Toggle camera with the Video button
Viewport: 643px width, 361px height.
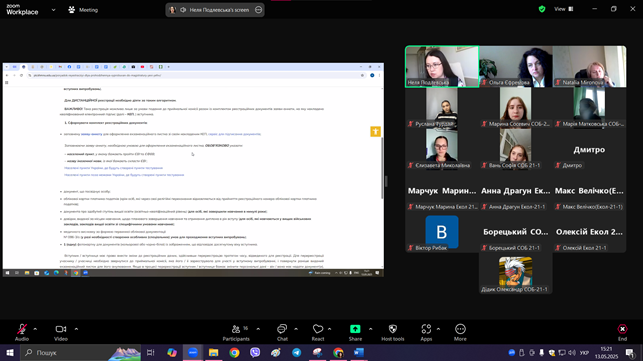pyautogui.click(x=61, y=332)
